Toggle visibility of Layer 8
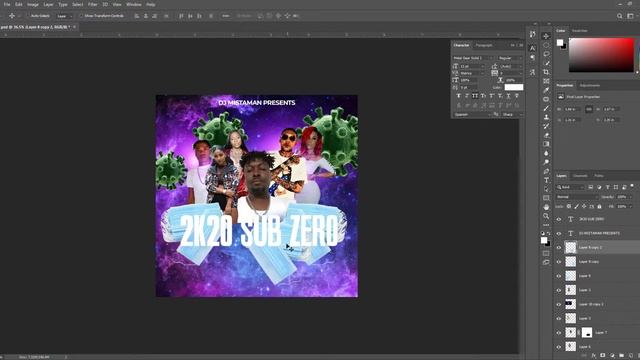Screen dimensions: 640x360 pyautogui.click(x=559, y=276)
